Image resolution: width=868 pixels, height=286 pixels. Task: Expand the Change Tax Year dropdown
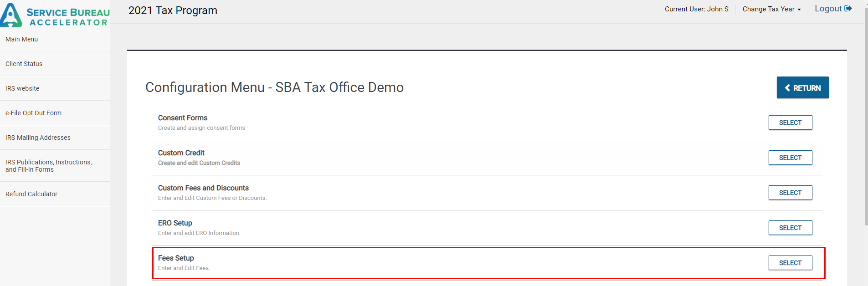coord(771,9)
